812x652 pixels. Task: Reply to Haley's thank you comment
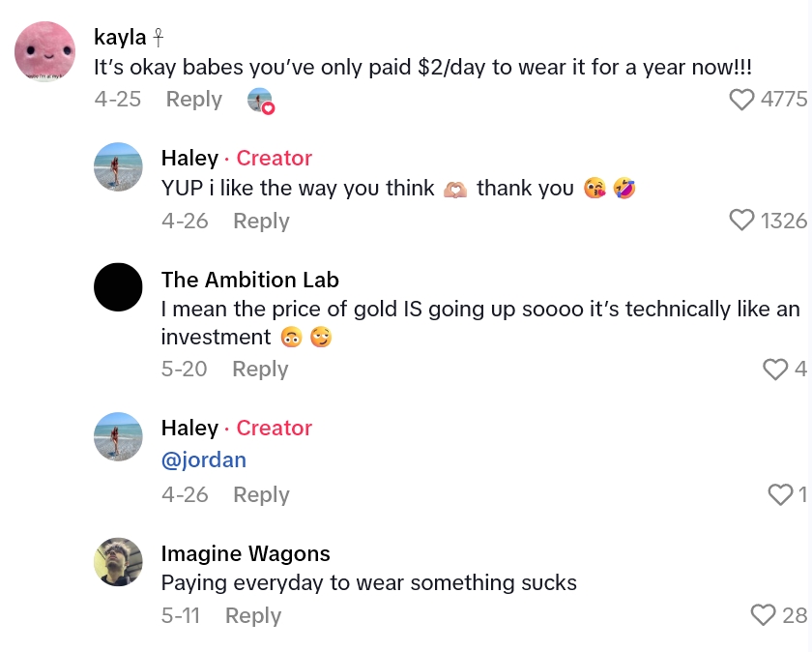(x=261, y=221)
